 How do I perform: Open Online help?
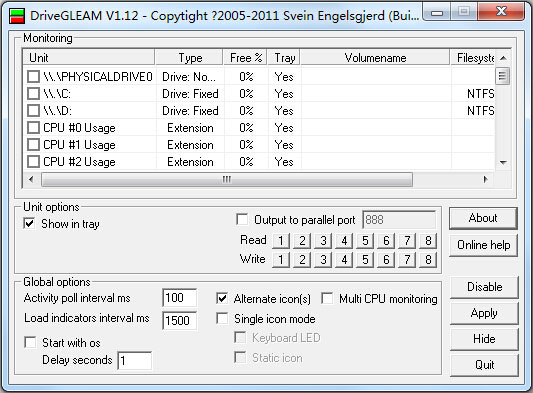tap(483, 245)
